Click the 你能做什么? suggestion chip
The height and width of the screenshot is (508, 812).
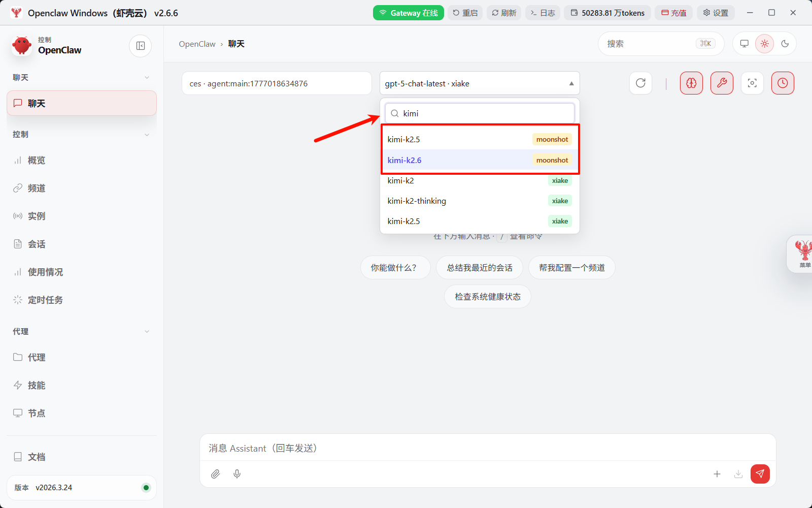(395, 268)
